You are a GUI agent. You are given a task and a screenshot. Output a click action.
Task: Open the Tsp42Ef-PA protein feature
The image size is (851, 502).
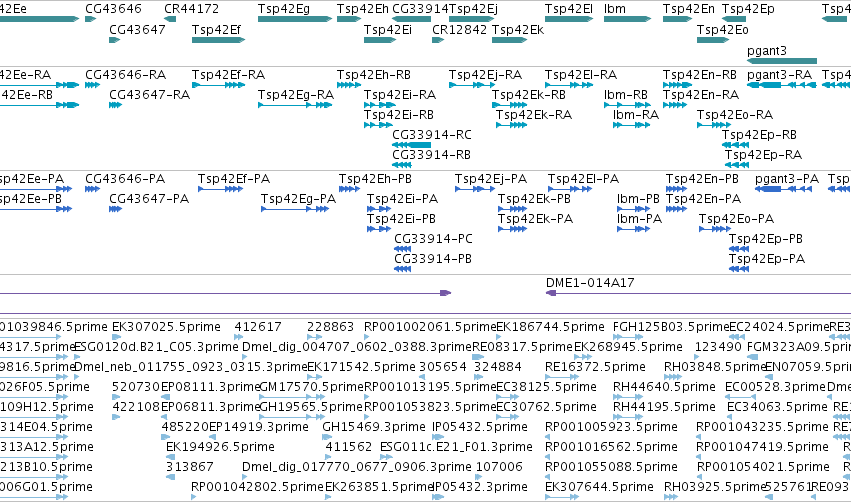(220, 189)
